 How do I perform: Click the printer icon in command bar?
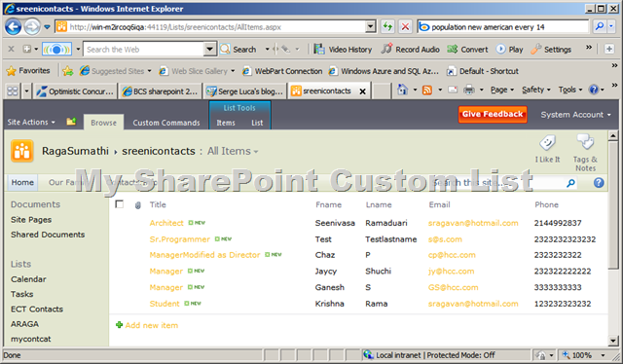[x=469, y=91]
